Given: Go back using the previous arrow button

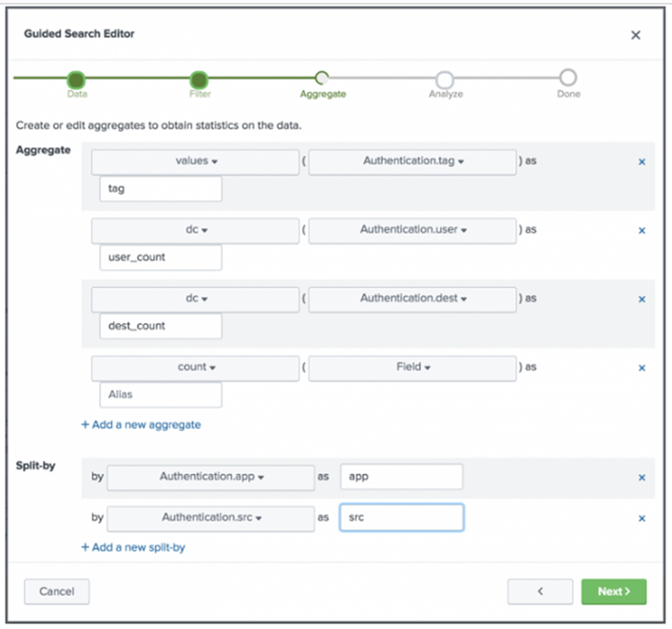Looking at the screenshot, I should point(540,591).
